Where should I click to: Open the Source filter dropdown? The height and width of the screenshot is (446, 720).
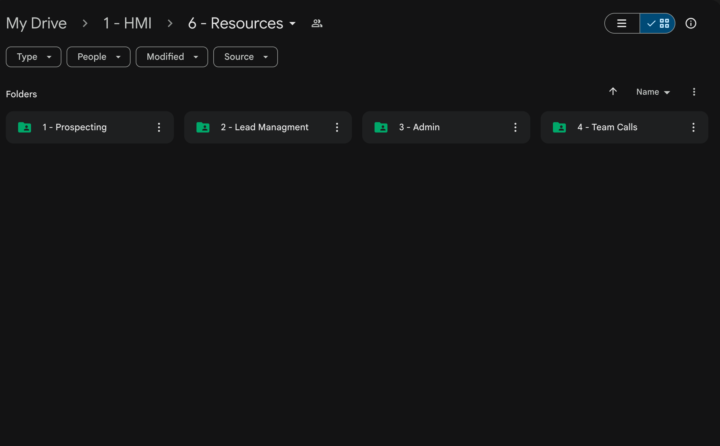(245, 57)
